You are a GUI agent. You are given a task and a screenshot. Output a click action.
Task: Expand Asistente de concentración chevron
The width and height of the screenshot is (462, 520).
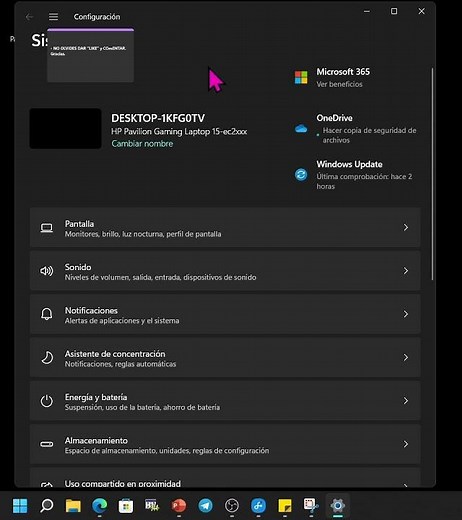406,357
